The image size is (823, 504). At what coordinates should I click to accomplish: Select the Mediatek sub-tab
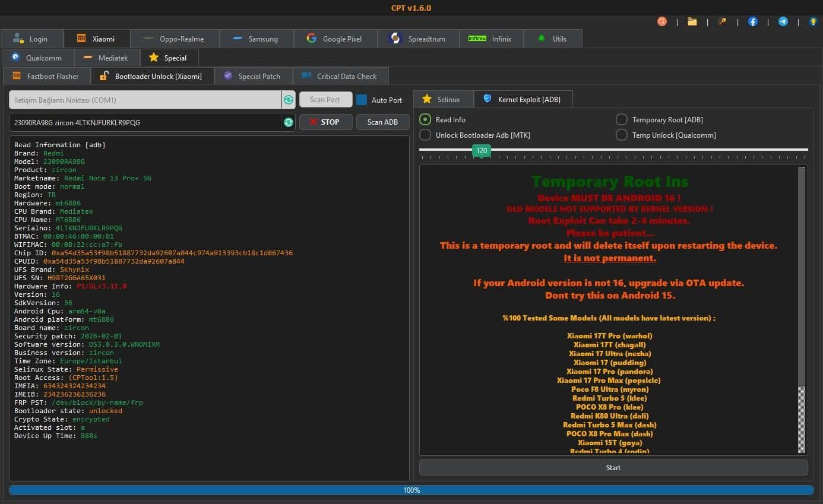click(107, 58)
